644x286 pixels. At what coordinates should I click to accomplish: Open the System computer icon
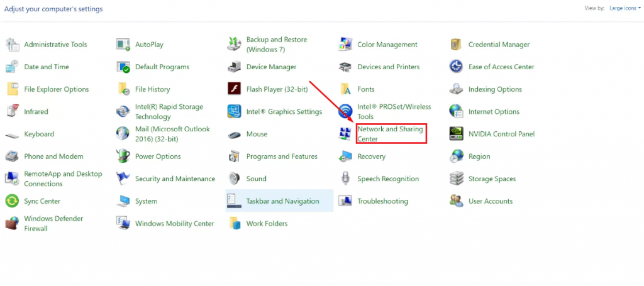[x=123, y=201]
